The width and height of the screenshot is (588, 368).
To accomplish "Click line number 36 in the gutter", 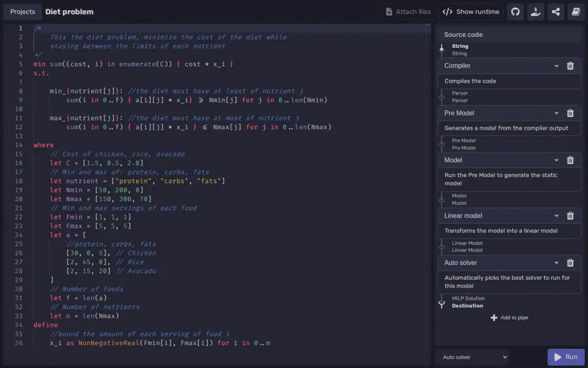I will pyautogui.click(x=18, y=343).
